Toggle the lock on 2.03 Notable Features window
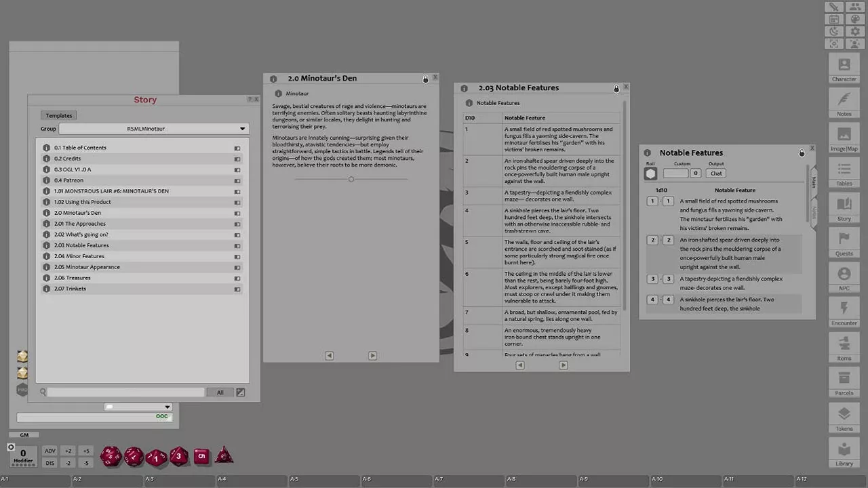Image resolution: width=868 pixels, height=488 pixels. [x=616, y=89]
